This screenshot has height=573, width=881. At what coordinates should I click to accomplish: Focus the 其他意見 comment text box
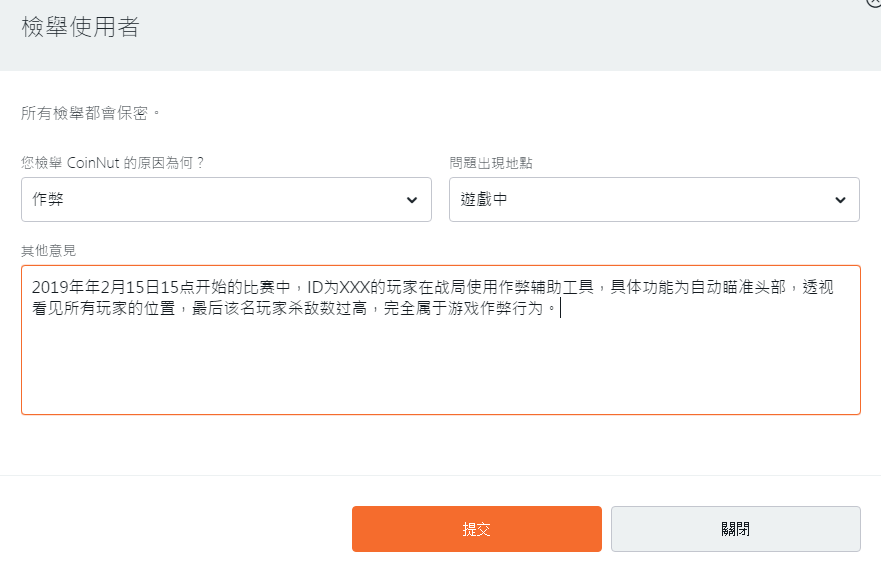(x=440, y=370)
